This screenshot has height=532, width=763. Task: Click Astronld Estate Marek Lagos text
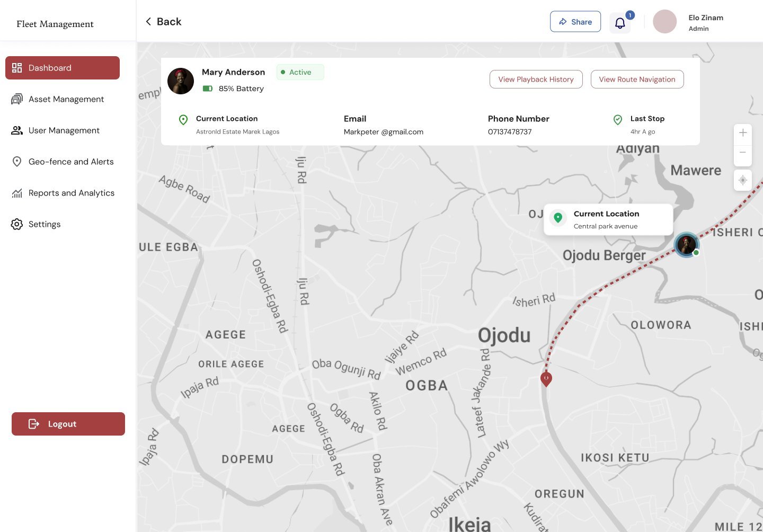tap(237, 132)
